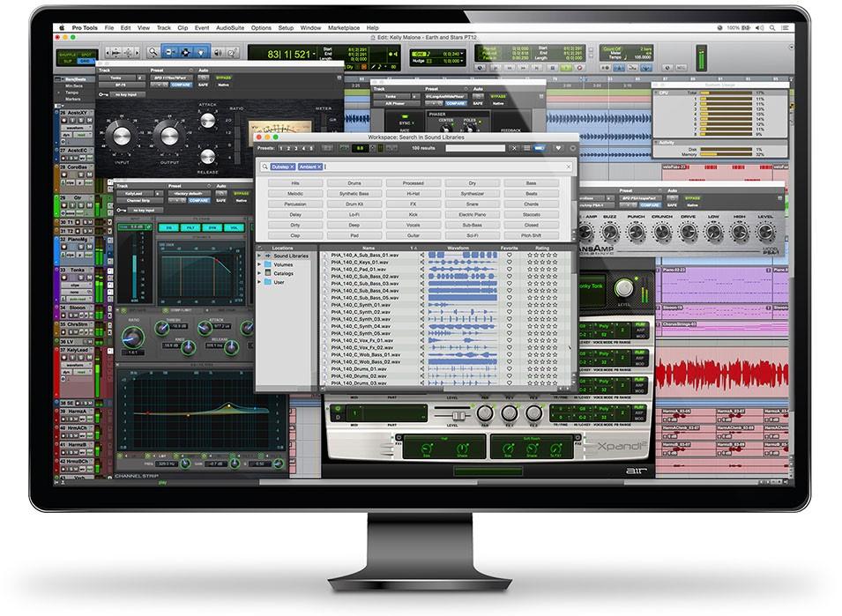This screenshot has width=842, height=616.
Task: Remove the Dubstep search tag
Action: (292, 167)
